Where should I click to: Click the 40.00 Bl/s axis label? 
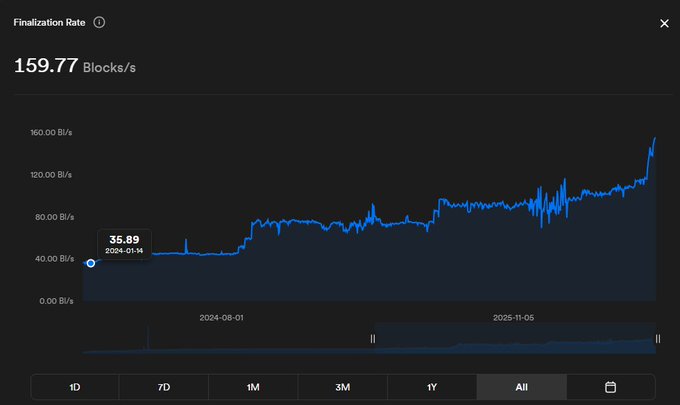click(55, 258)
